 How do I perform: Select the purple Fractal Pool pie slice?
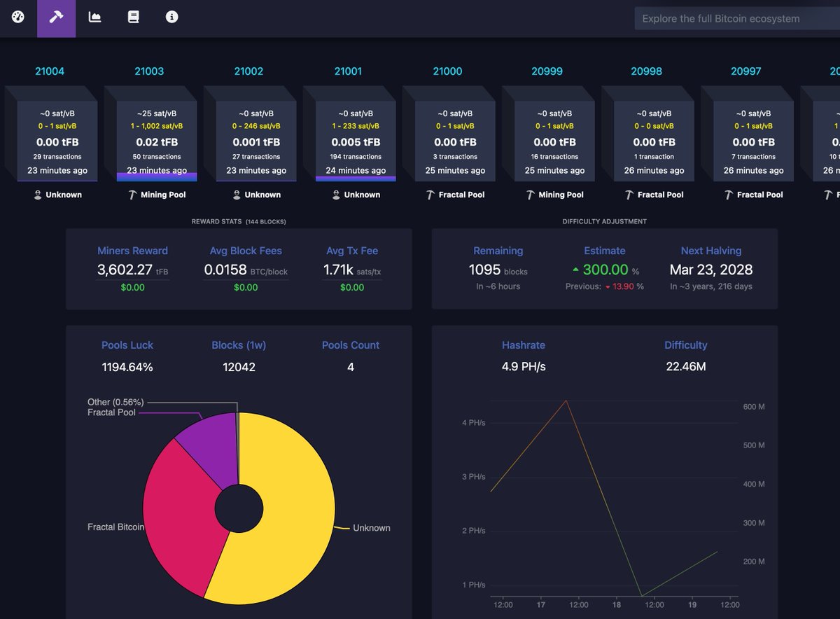tap(213, 452)
